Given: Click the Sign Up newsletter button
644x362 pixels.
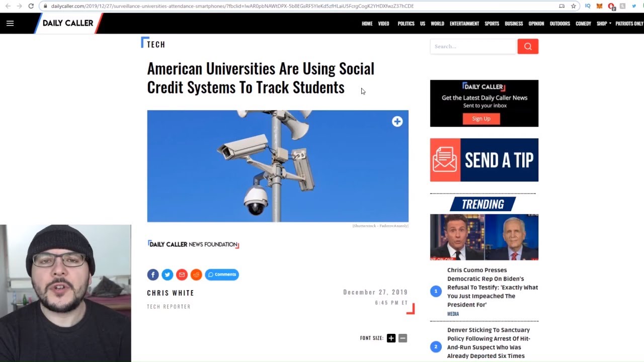Looking at the screenshot, I should pos(481,119).
